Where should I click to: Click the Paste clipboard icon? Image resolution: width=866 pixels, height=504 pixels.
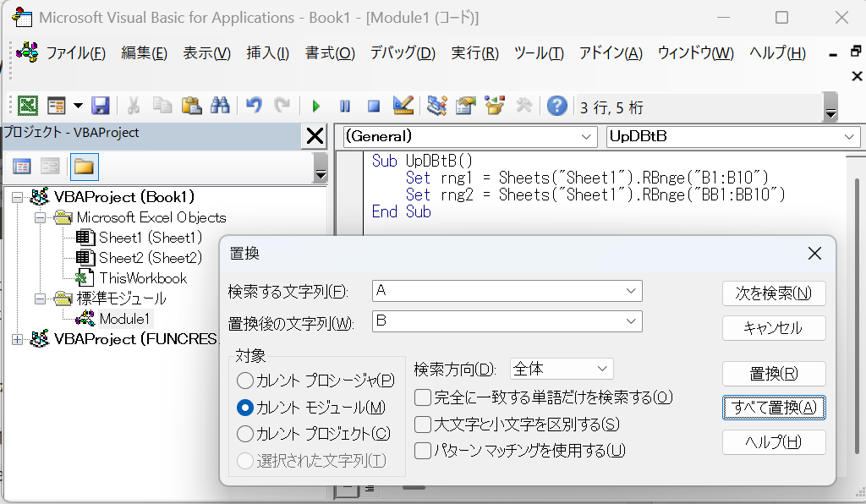coord(191,105)
